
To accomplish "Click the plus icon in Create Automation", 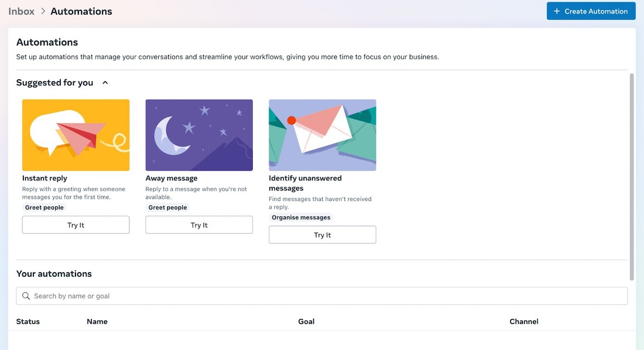I will coord(557,11).
